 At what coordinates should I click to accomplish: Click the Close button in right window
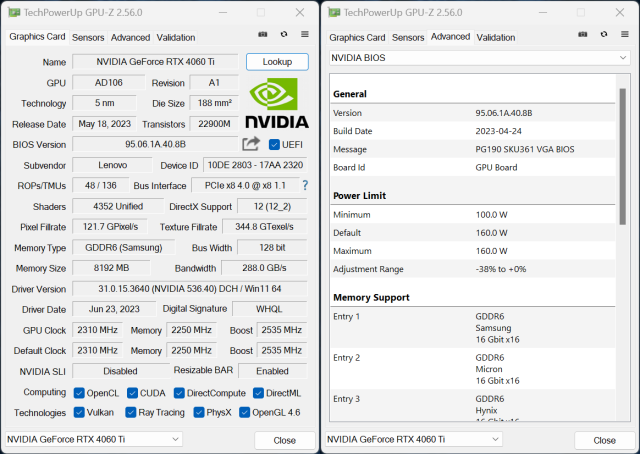tap(604, 440)
